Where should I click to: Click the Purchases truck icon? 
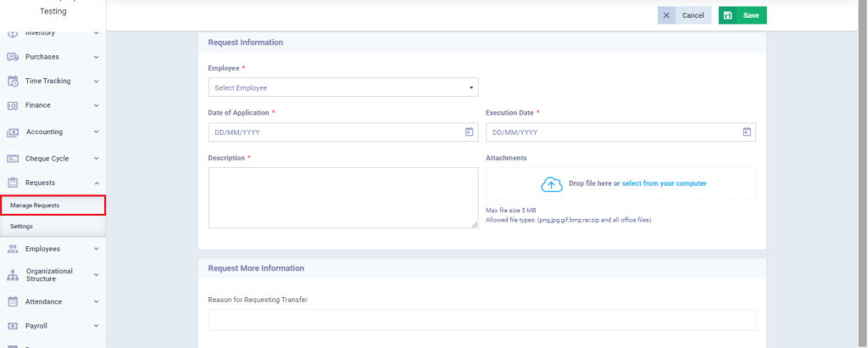pos(13,57)
